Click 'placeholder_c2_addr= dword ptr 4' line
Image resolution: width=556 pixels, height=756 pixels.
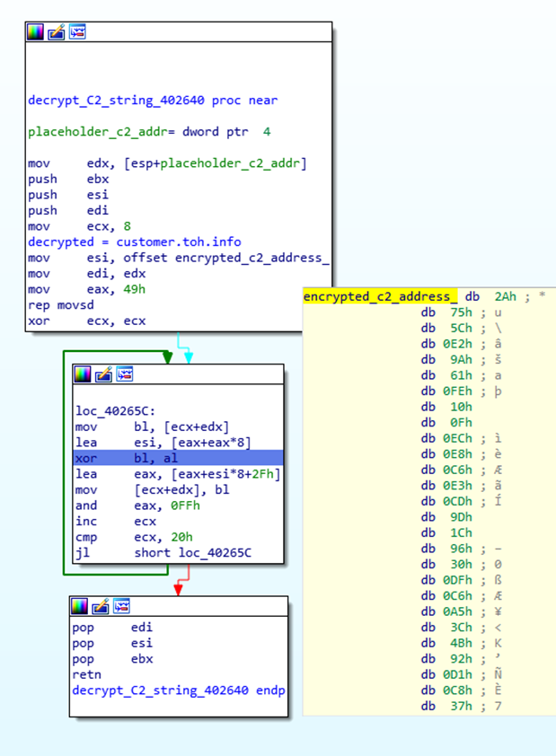pos(149,132)
